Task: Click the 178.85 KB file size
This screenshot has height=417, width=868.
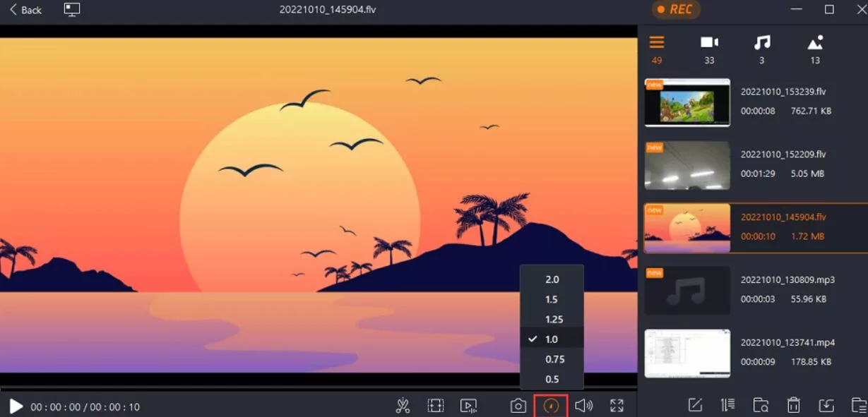Action: pos(811,362)
